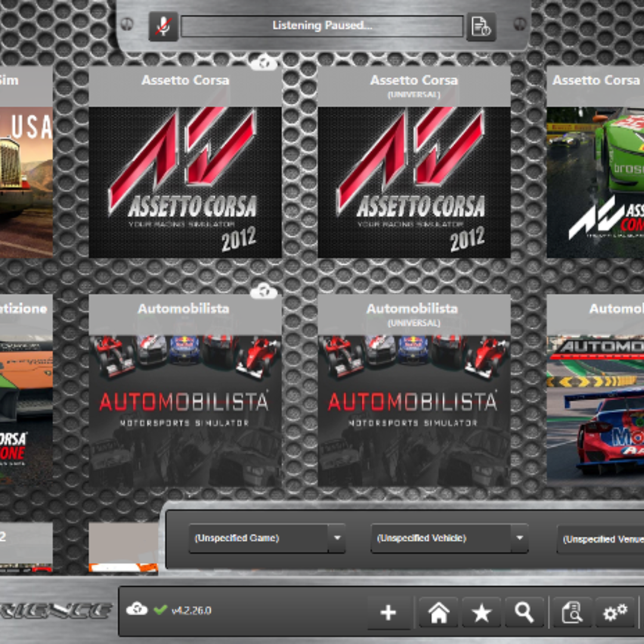Select the Assetto Corsa (Universal) tile
Viewport: 644px width, 644px height.
(414, 182)
